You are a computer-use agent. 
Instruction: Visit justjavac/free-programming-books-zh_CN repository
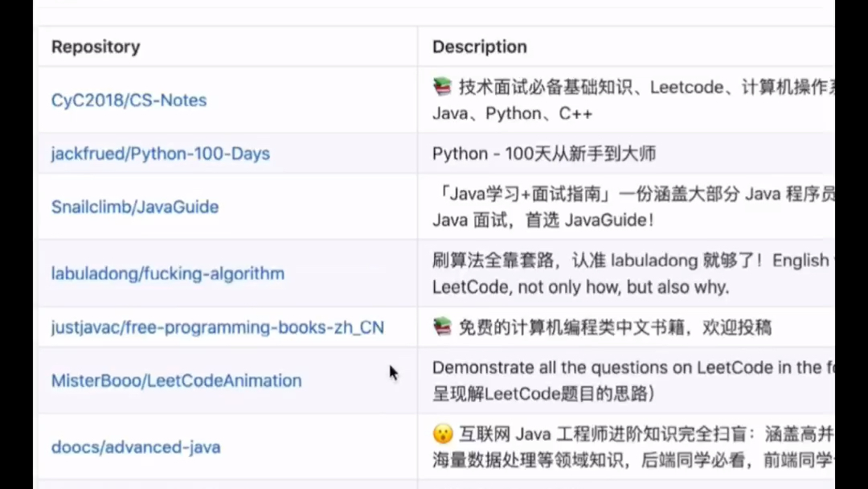click(x=217, y=327)
